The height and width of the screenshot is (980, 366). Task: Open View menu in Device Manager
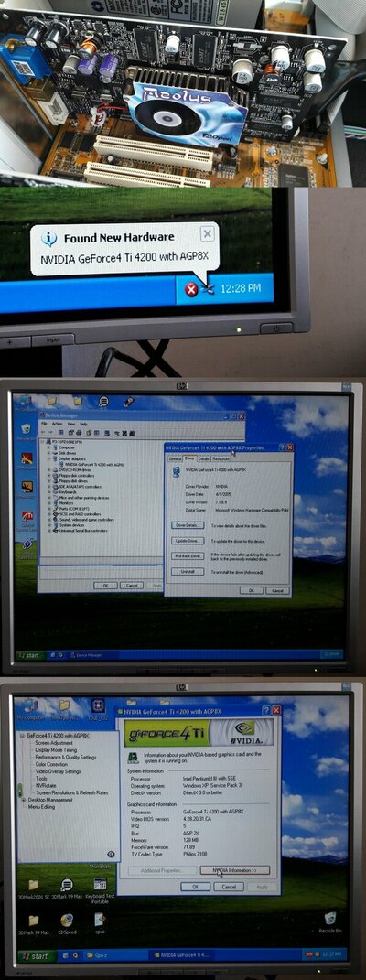[71, 424]
